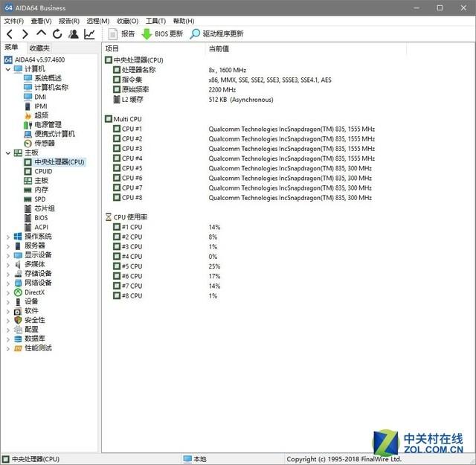Expand the 存储设备 tree node
Image resolution: width=476 pixels, height=465 pixels.
click(x=8, y=274)
